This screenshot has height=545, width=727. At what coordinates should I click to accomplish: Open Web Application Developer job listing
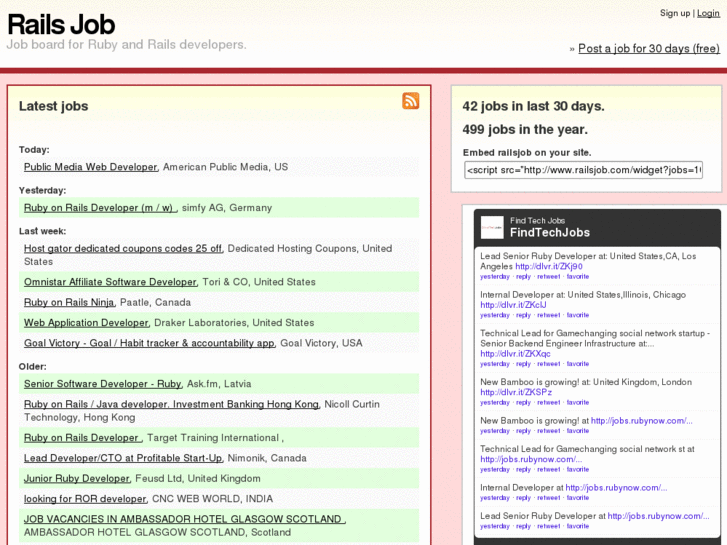point(86,323)
